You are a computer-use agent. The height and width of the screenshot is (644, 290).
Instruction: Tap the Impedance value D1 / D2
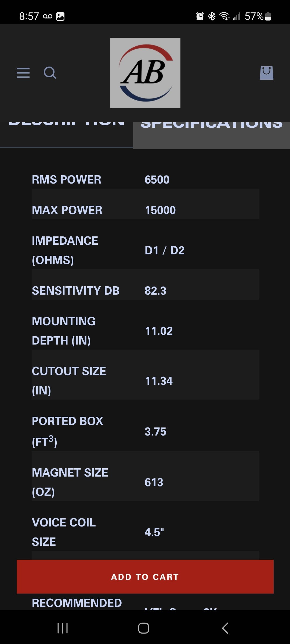click(x=165, y=250)
